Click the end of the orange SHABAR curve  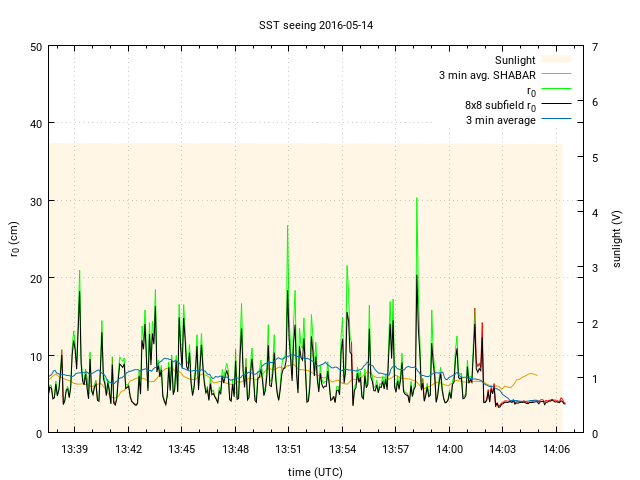pyautogui.click(x=537, y=375)
